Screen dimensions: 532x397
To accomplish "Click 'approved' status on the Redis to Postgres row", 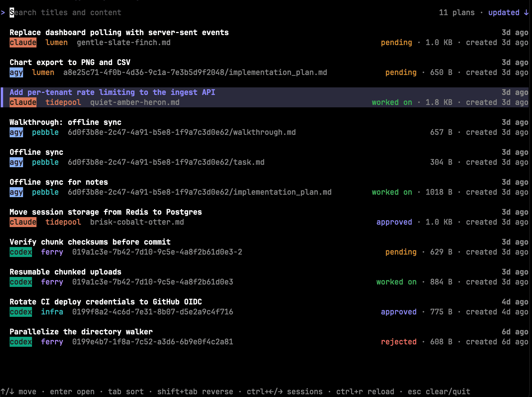I will pos(394,222).
